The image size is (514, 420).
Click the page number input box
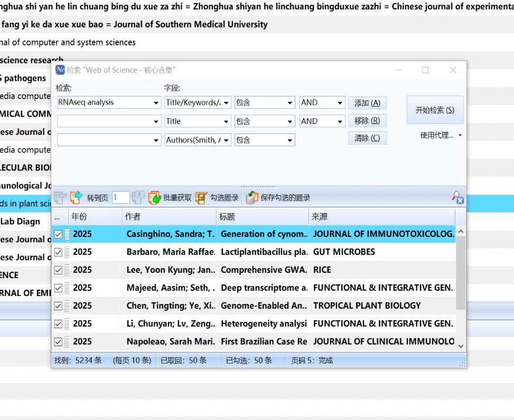coord(120,197)
